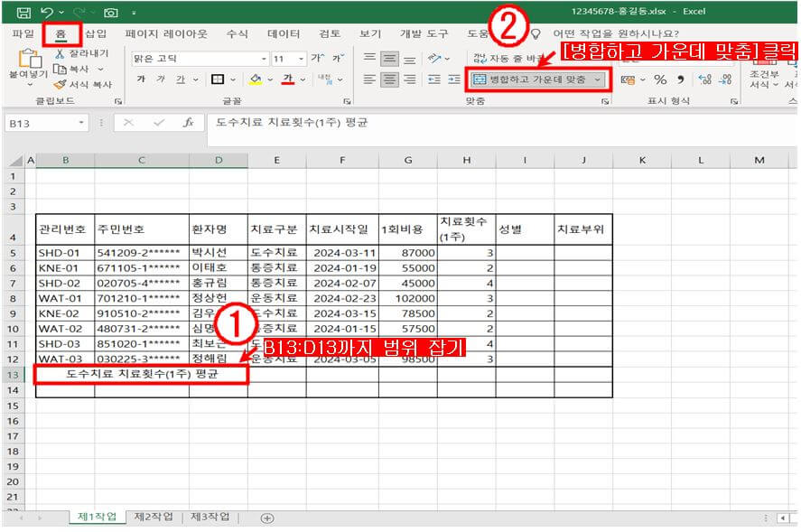Click the decrease indent icon
The height and width of the screenshot is (532, 801).
click(x=434, y=79)
